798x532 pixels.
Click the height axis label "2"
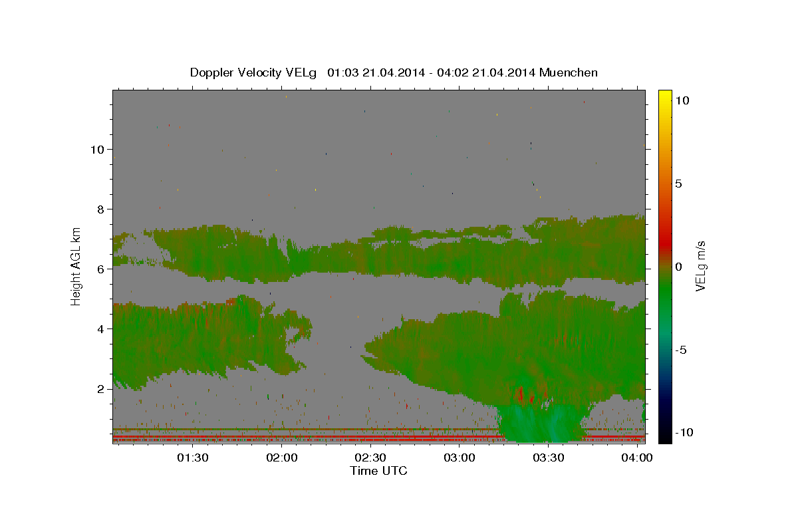point(101,388)
